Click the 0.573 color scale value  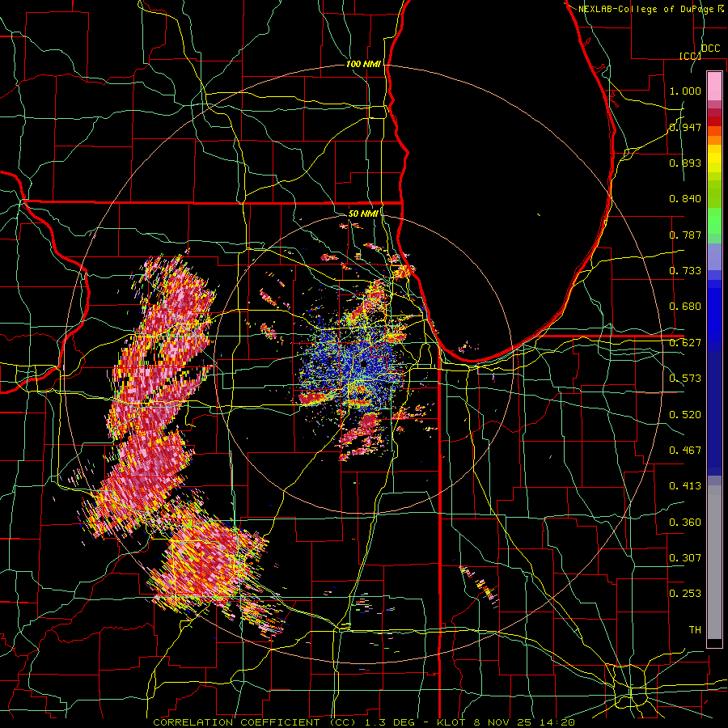[685, 379]
